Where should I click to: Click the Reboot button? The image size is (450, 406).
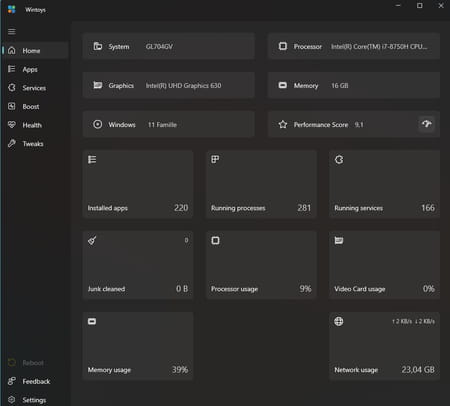(x=35, y=363)
